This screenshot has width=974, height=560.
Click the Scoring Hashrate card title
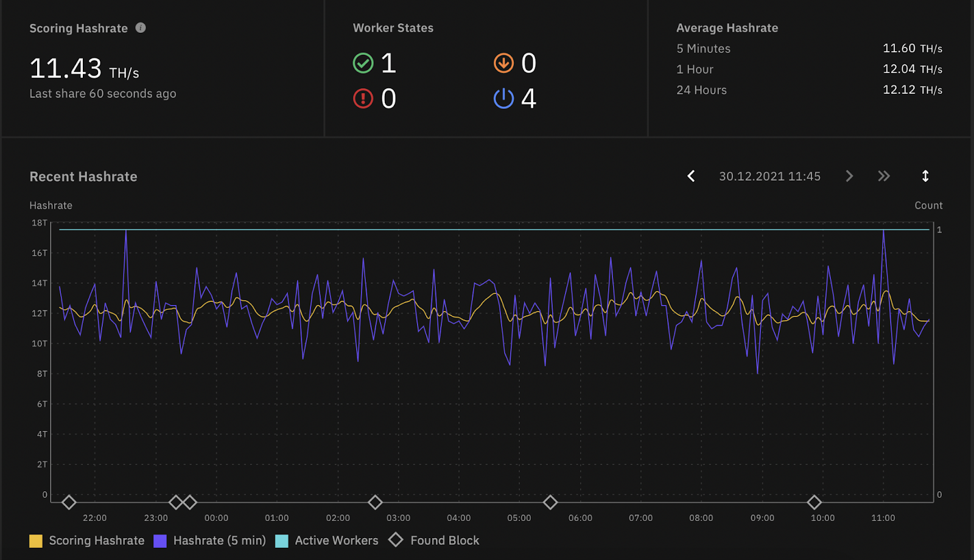(x=79, y=29)
